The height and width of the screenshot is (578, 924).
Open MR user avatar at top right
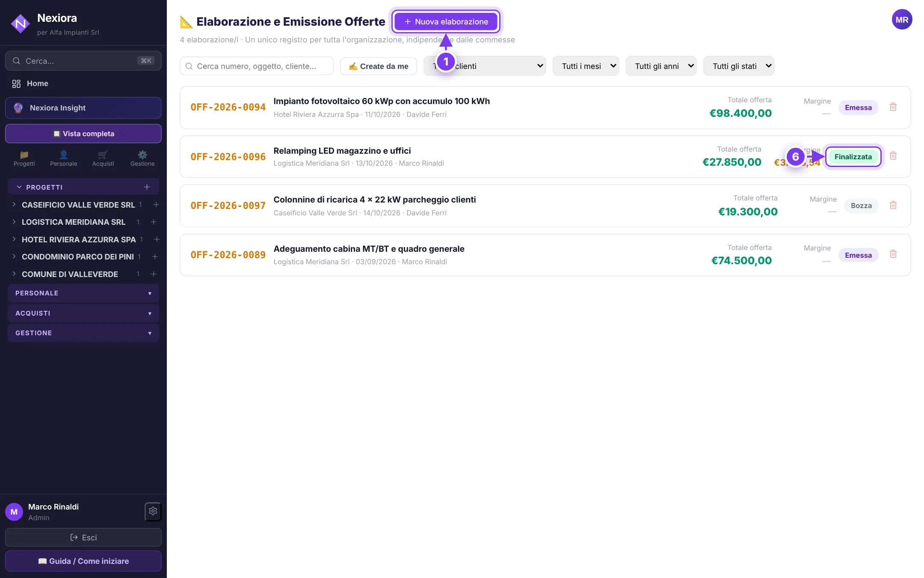click(x=902, y=20)
